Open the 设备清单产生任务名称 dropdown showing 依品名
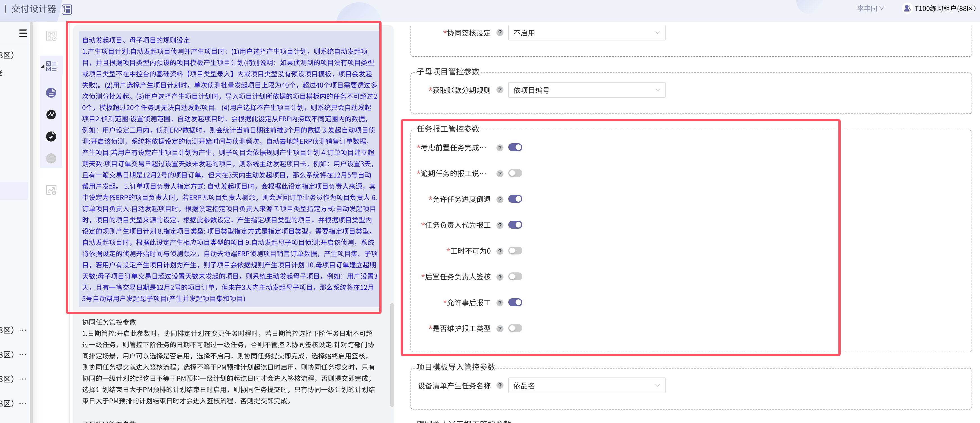Viewport: 980px width, 423px height. (587, 385)
